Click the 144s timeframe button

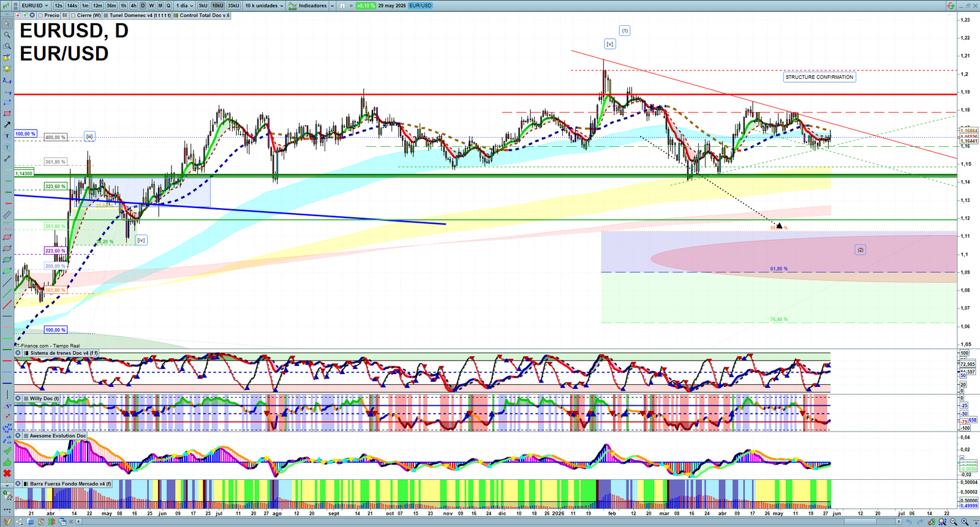tap(72, 6)
